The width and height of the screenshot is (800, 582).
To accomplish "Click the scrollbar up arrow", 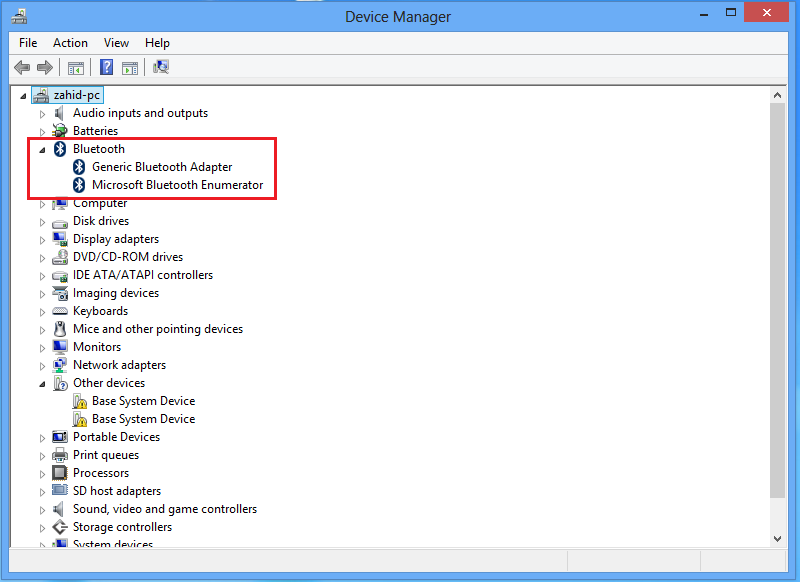I will 778,95.
